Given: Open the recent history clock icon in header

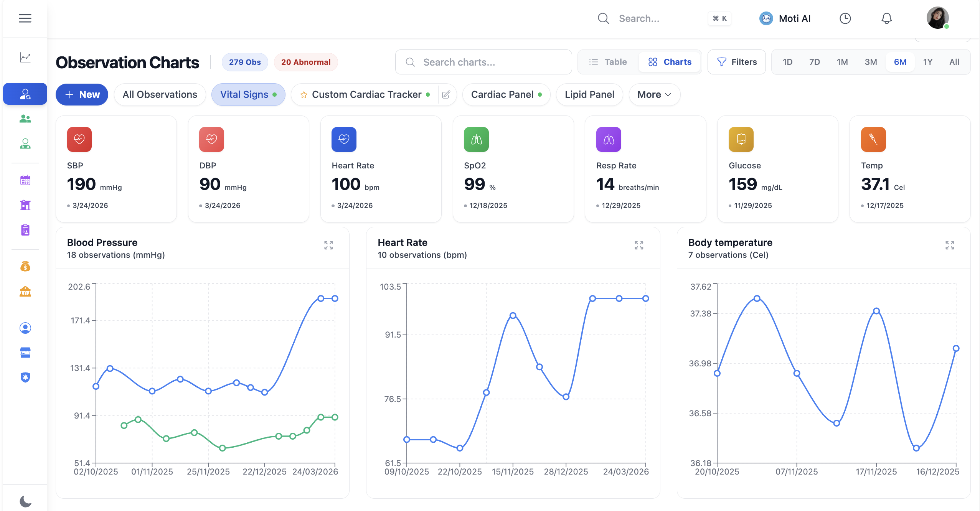Looking at the screenshot, I should 845,18.
